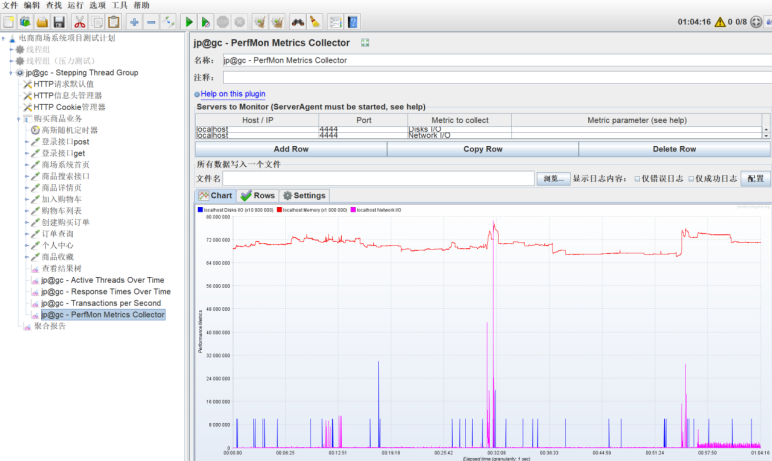Select jp@gc - Response Times Over Time
Image resolution: width=772 pixels, height=461 pixels.
pyautogui.click(x=106, y=292)
